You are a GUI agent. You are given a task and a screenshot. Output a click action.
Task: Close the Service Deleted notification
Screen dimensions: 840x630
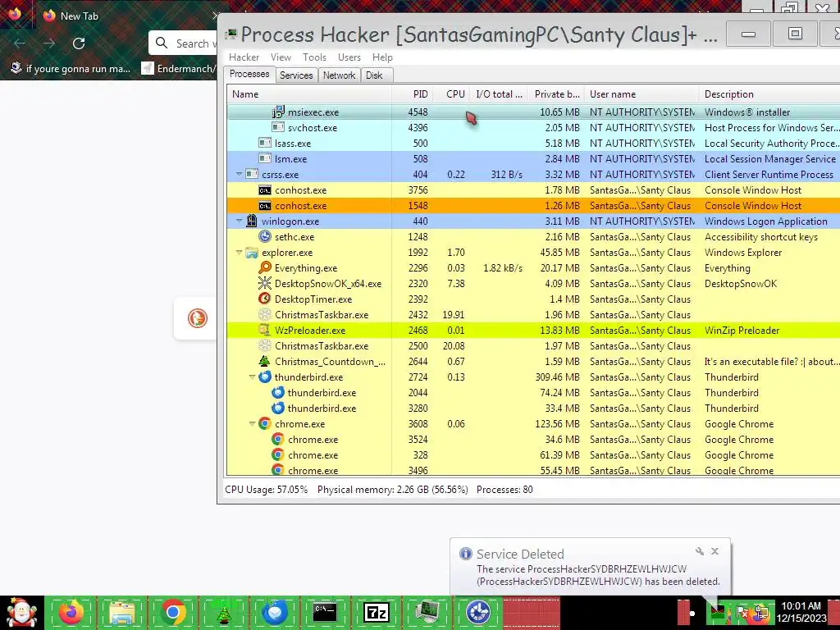(714, 551)
